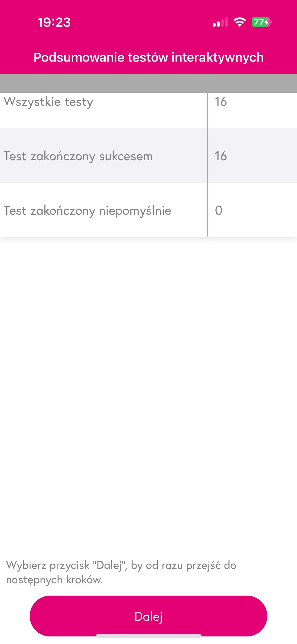Tap the cellular signal bars icon
The width and height of the screenshot is (297, 644).
click(220, 22)
